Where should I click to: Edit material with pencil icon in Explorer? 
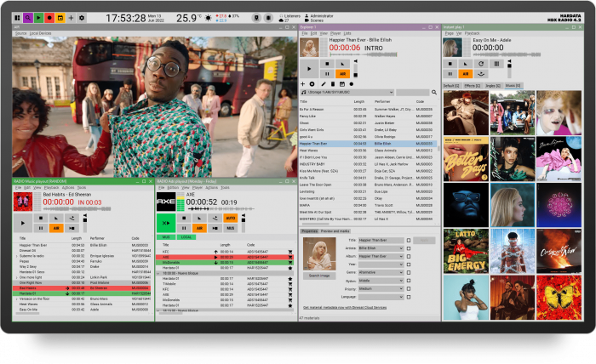[x=323, y=84]
